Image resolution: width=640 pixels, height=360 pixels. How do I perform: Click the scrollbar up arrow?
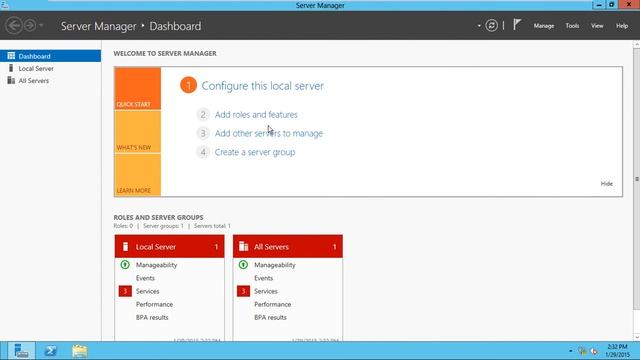(636, 44)
